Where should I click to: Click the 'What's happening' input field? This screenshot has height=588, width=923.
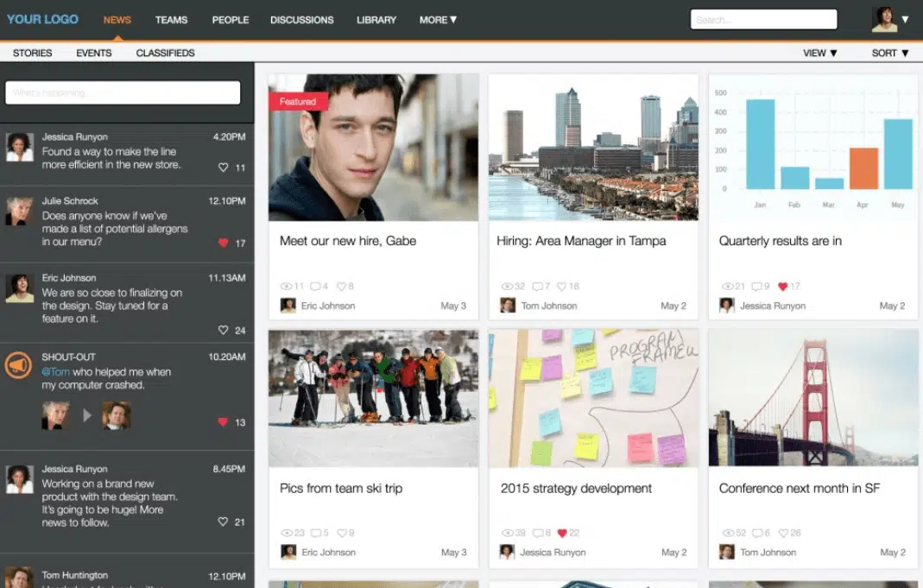[123, 92]
